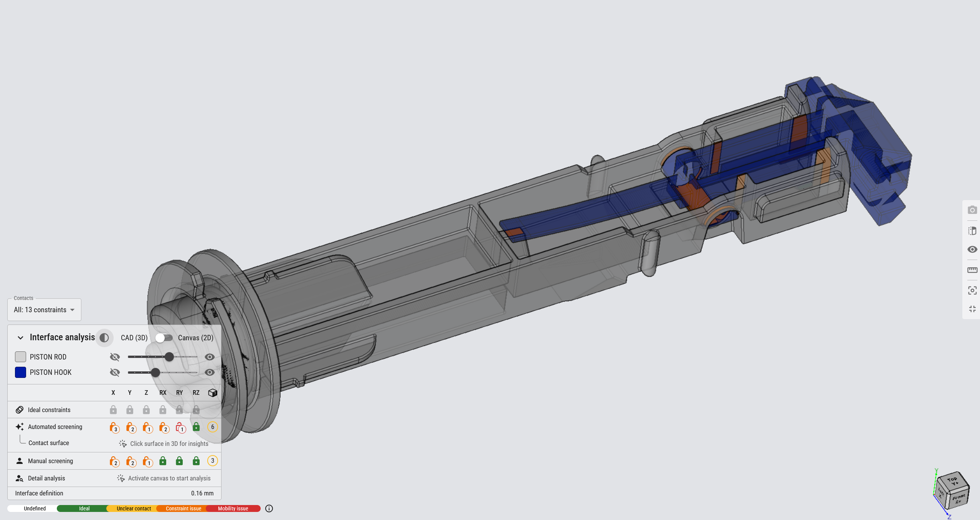The image size is (980, 520).
Task: Open the Contacts constraints dropdown
Action: tap(44, 310)
